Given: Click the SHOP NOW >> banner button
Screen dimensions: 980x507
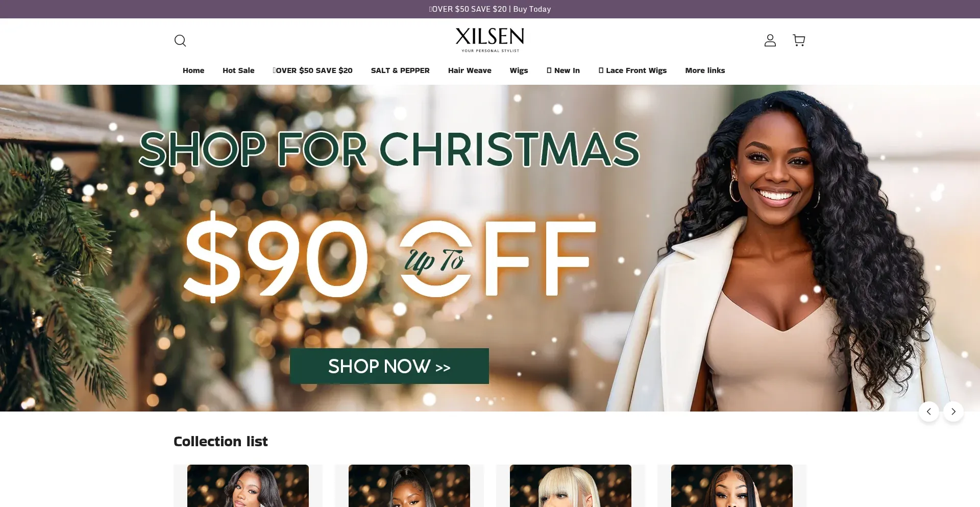Looking at the screenshot, I should click(x=389, y=366).
